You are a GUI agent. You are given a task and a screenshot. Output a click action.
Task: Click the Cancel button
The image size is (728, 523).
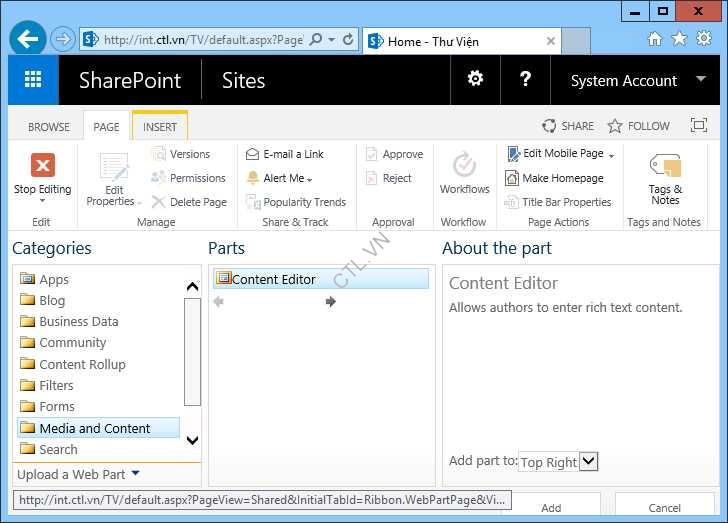tap(664, 508)
